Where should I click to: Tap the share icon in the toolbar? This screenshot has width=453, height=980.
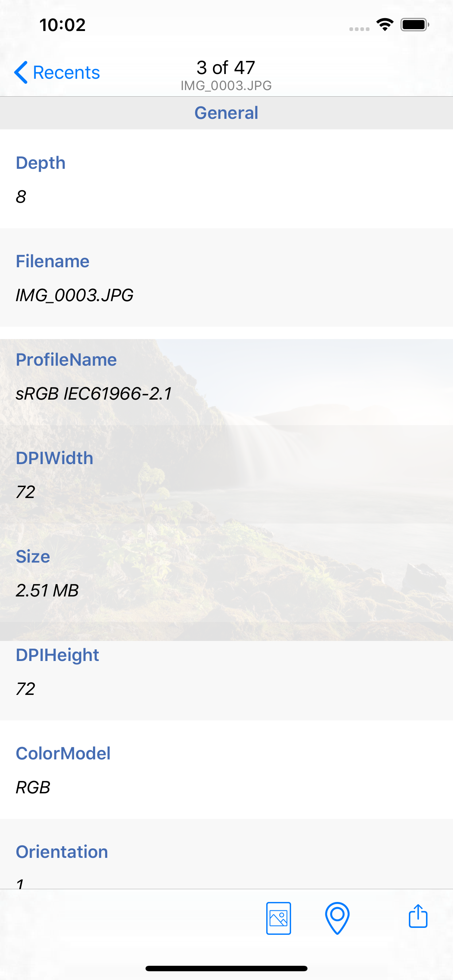point(418,917)
